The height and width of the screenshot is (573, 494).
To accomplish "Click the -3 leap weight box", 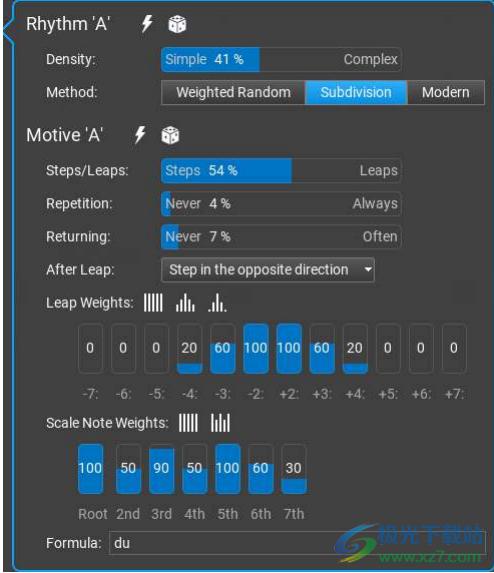I will click(x=223, y=349).
